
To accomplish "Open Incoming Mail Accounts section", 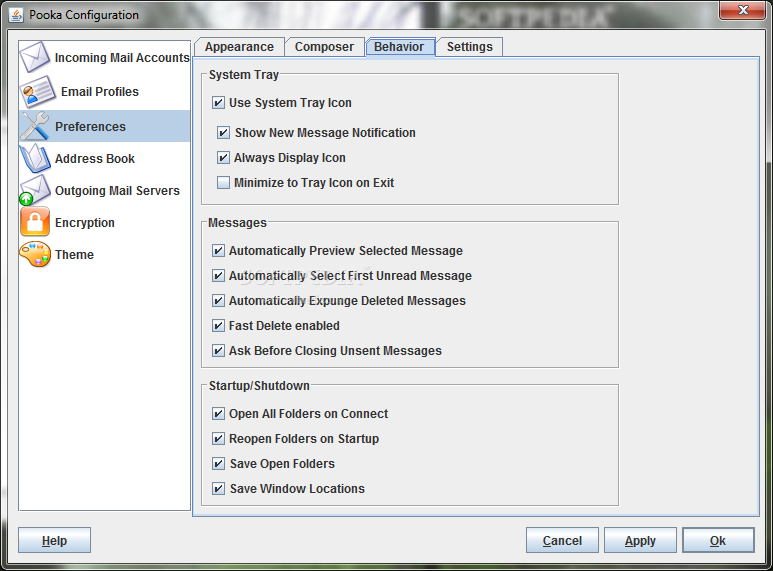I will (122, 58).
